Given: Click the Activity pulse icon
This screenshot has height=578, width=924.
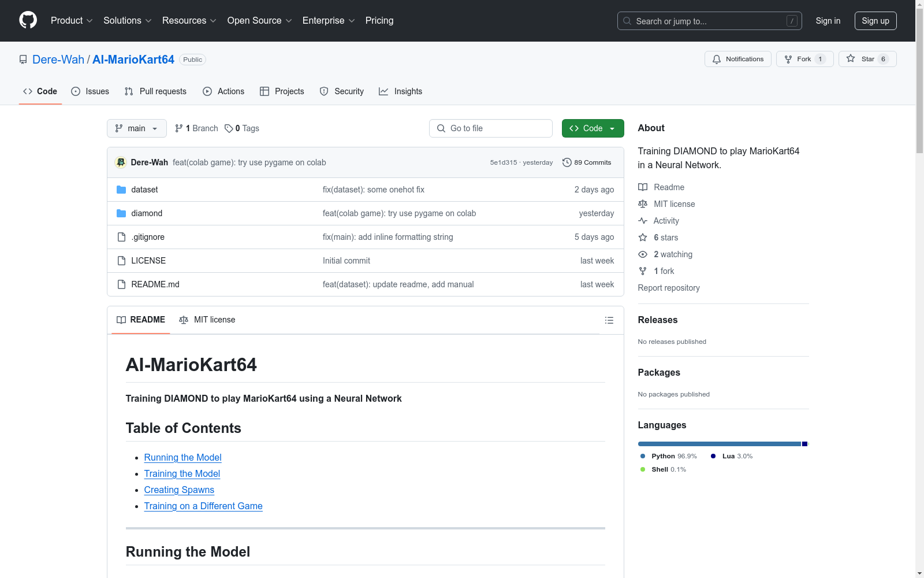Looking at the screenshot, I should [643, 221].
